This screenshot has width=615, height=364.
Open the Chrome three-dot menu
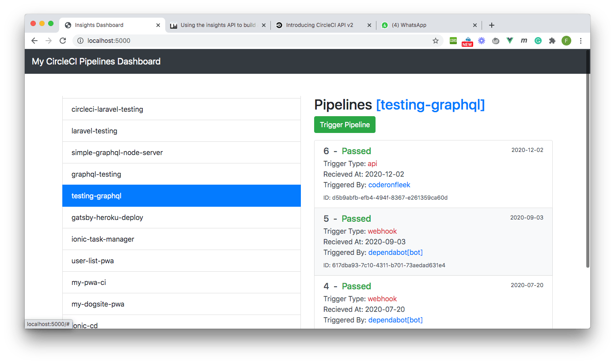[x=581, y=40]
